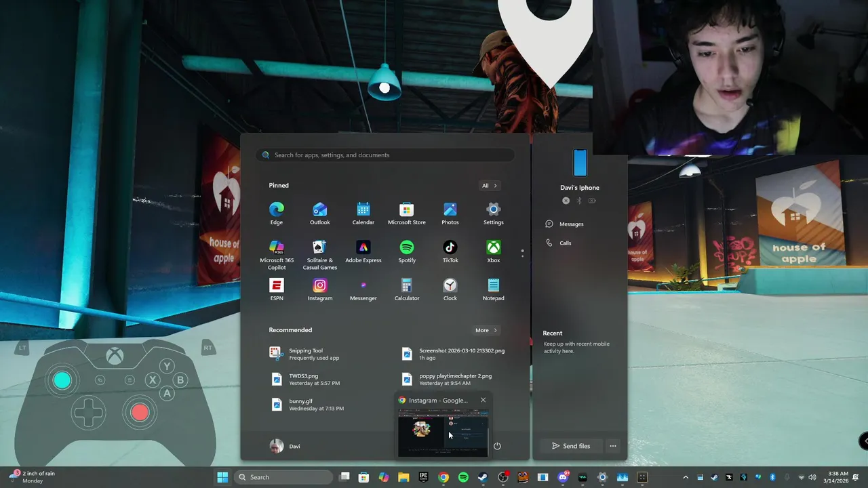Image resolution: width=868 pixels, height=488 pixels.
Task: Click the phone Bluetooth status icon
Action: 579,201
